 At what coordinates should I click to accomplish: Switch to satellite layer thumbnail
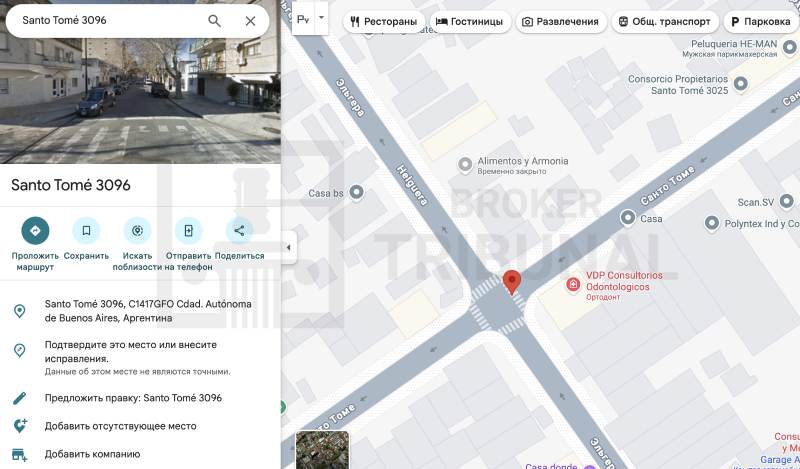pyautogui.click(x=322, y=450)
